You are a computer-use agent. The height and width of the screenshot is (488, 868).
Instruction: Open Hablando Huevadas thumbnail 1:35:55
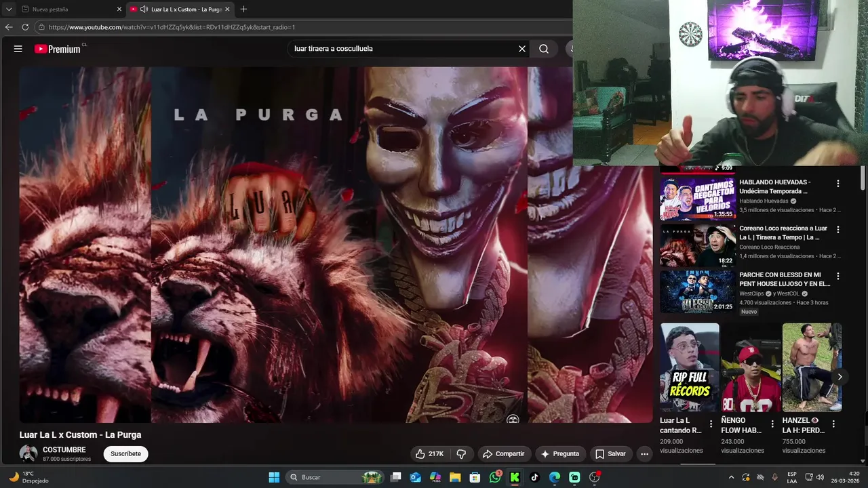tap(698, 199)
